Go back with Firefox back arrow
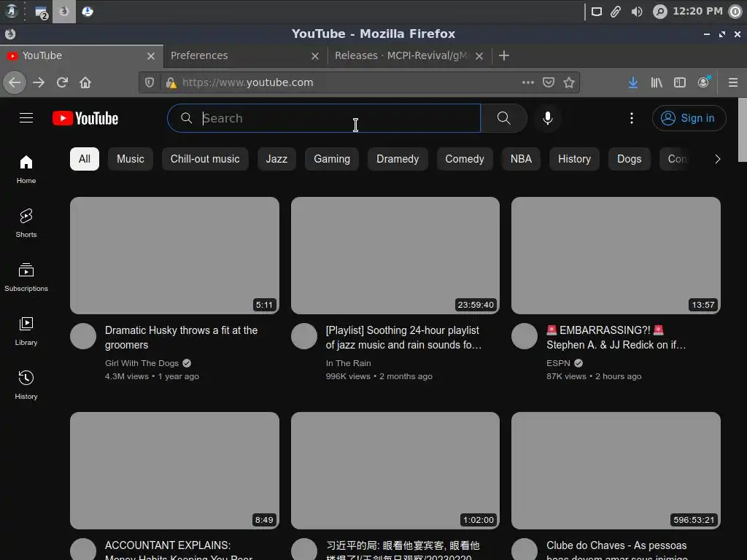The width and height of the screenshot is (747, 560). point(15,82)
